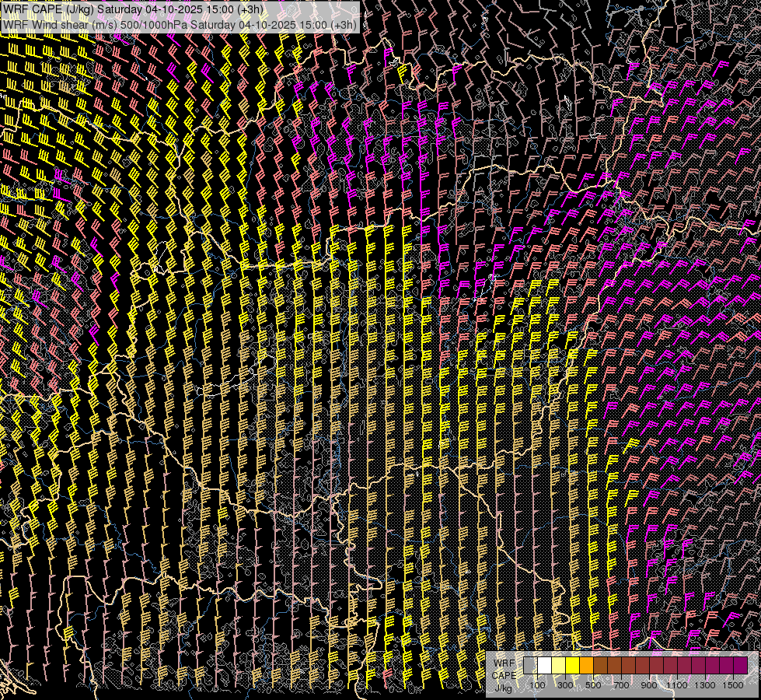The image size is (761, 700).
Task: Select the 500 tick label in legend
Action: [x=593, y=685]
